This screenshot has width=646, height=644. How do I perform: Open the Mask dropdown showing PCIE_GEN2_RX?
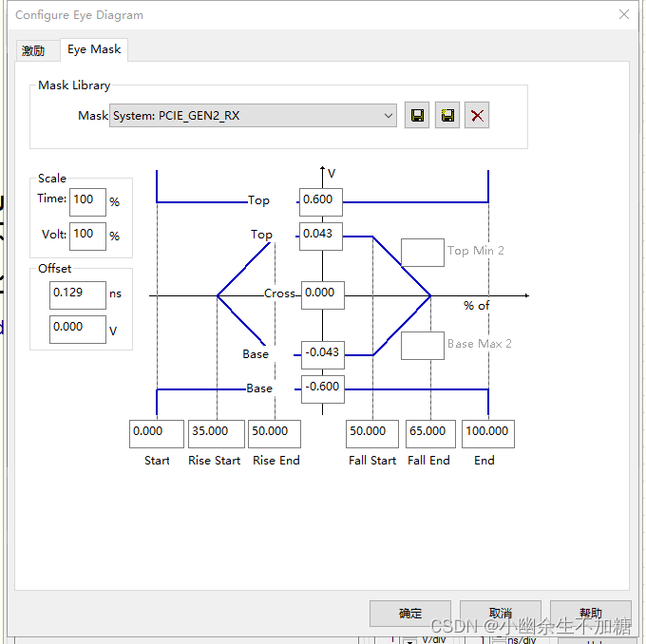coord(253,116)
